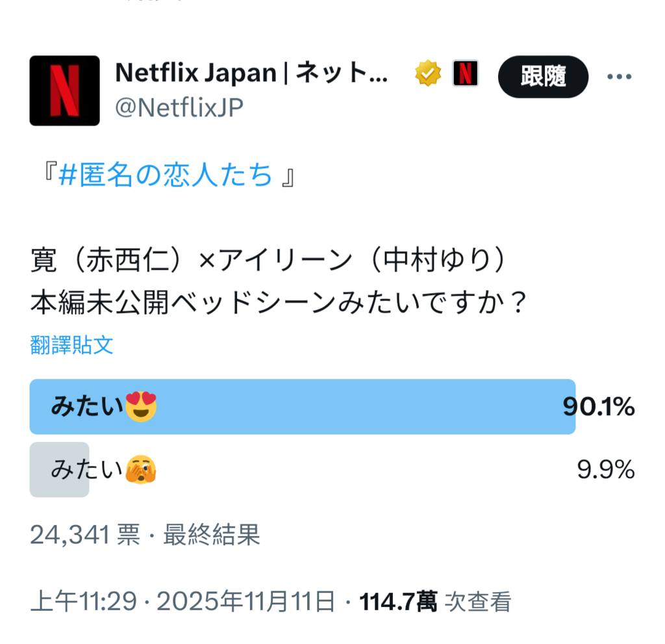The image size is (665, 644).
Task: Click the 90.1% poll result
Action: pyautogui.click(x=598, y=407)
